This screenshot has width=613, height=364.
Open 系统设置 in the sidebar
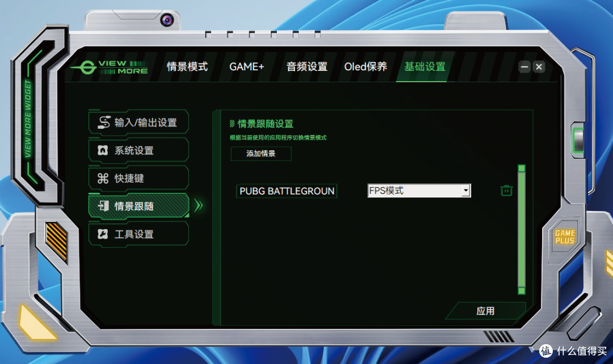[x=139, y=150]
